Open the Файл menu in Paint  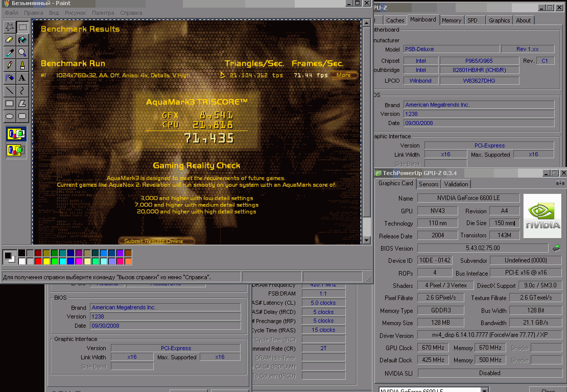pyautogui.click(x=11, y=13)
